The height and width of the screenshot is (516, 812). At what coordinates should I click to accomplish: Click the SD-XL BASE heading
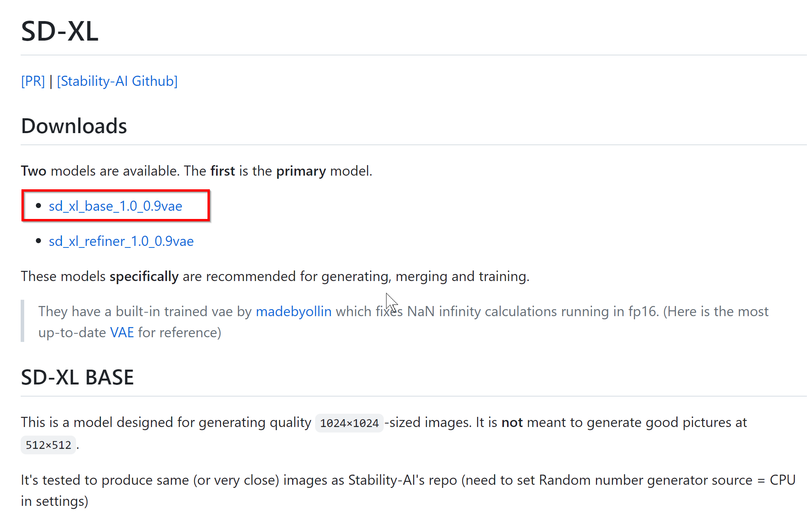(77, 377)
